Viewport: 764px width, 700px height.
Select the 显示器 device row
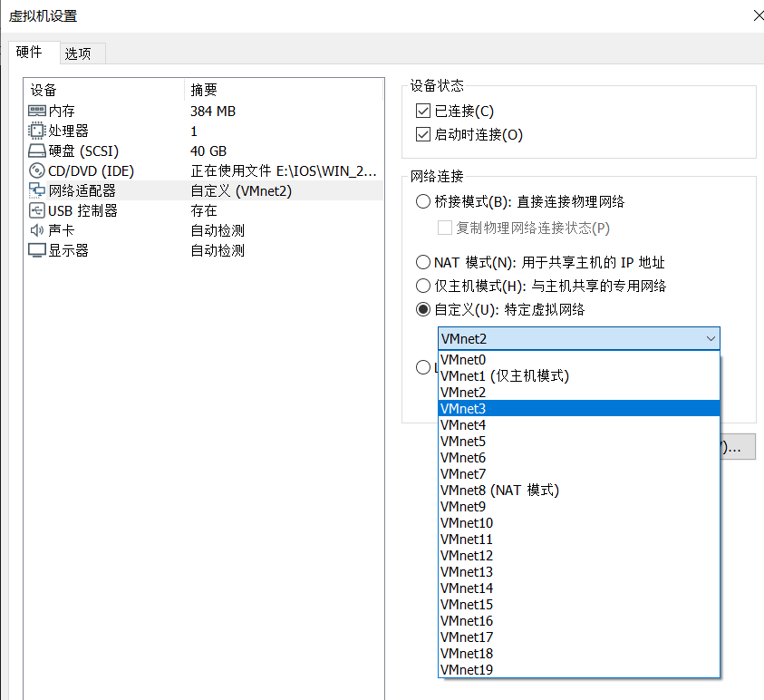(x=204, y=250)
